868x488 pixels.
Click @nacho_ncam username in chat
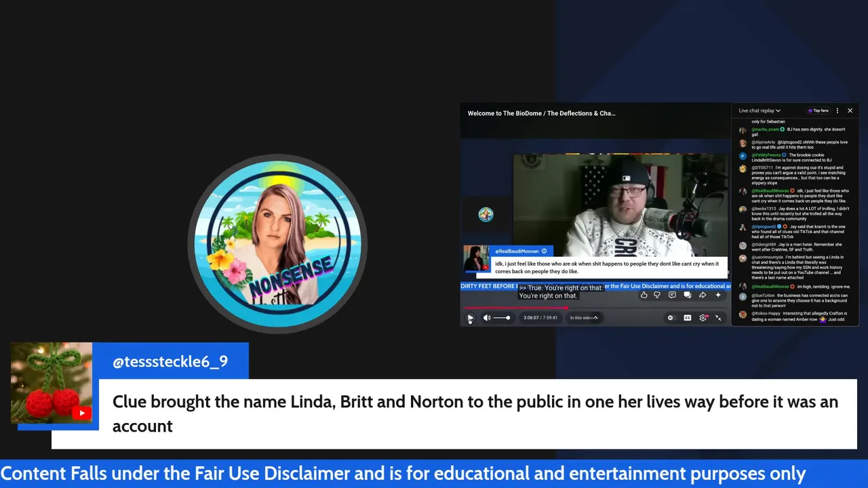pos(766,129)
